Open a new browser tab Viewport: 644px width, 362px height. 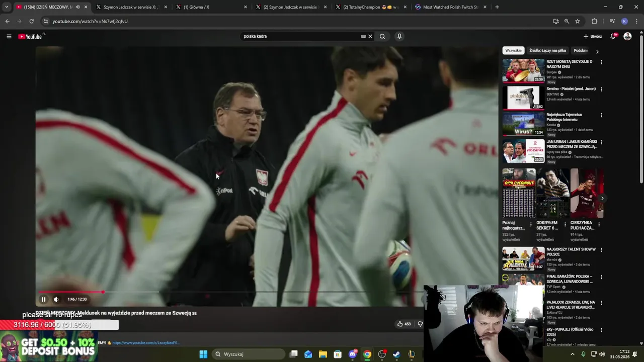tap(497, 7)
